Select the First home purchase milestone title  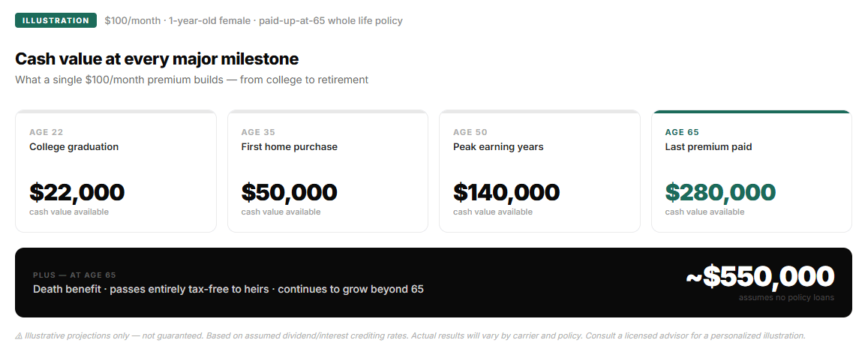[289, 147]
